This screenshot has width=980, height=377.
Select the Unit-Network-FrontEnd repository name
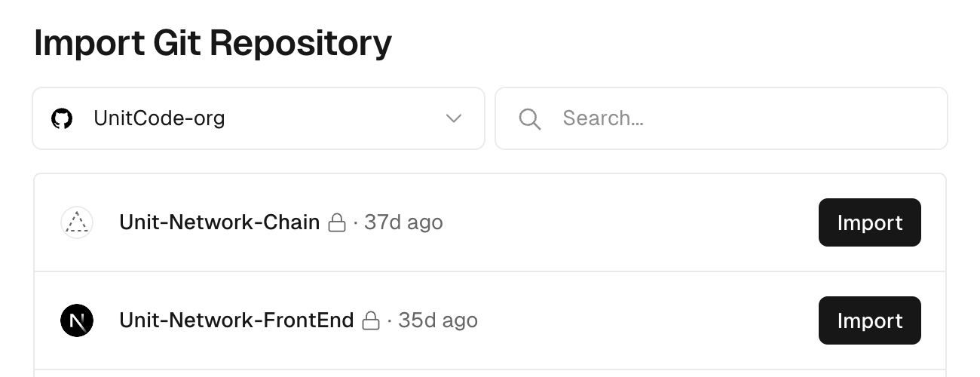237,320
